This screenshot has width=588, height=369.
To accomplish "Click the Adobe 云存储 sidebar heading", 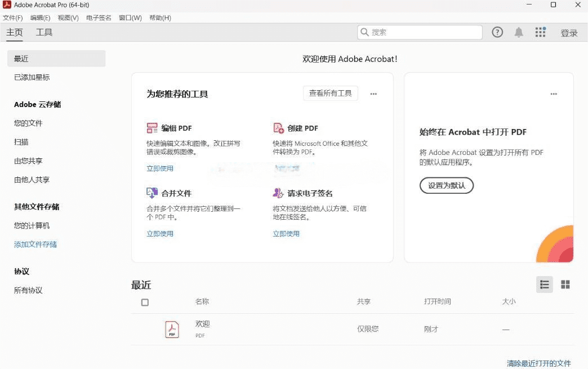I will point(38,105).
